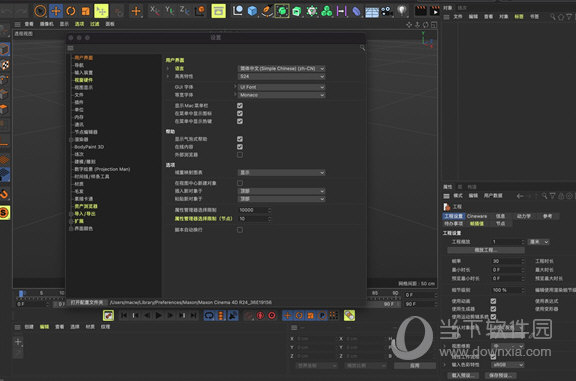Open the MoGraph cloner icon
This screenshot has height=381, width=576.
click(312, 11)
